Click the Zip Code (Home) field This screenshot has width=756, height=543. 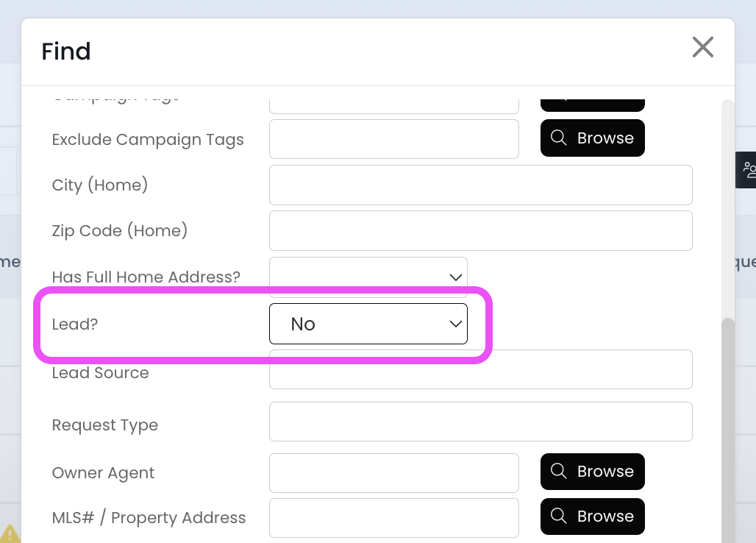coord(480,230)
